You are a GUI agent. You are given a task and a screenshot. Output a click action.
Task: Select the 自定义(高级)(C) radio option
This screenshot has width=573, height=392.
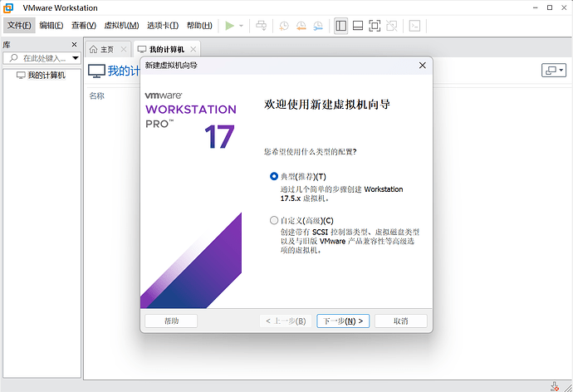tap(274, 220)
